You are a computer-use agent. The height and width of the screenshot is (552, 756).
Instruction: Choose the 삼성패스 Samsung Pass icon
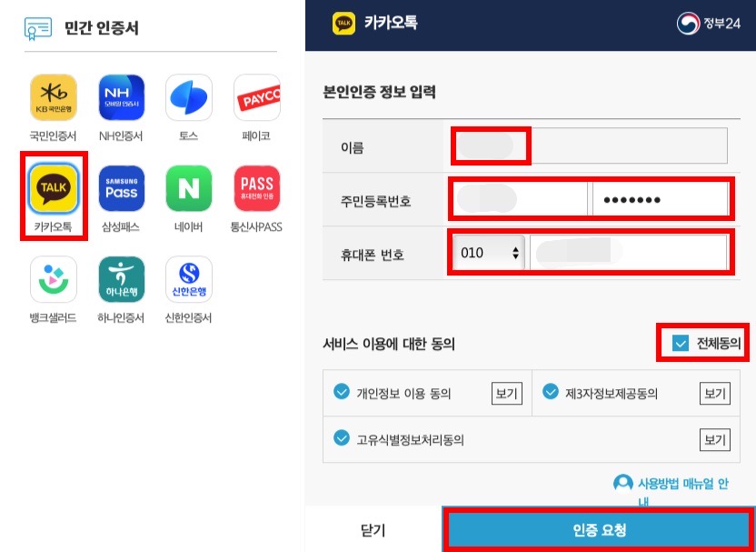[x=122, y=188]
